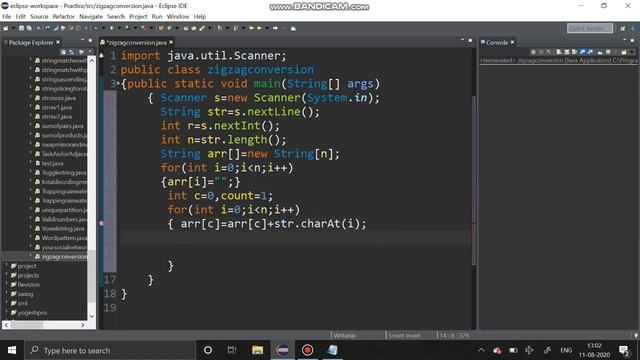The width and height of the screenshot is (640, 360).
Task: Open the Open Console dropdown arrow
Action: 632,52
